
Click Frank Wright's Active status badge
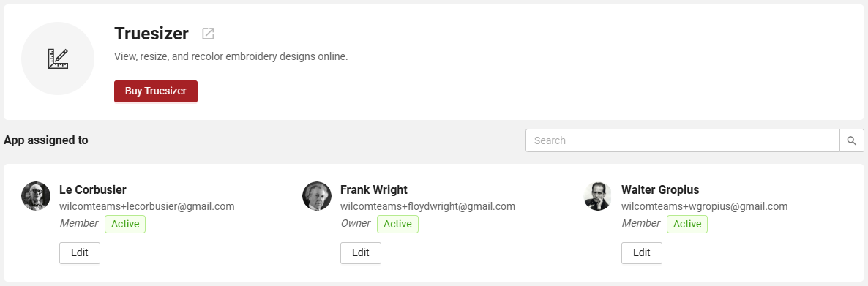(x=397, y=224)
